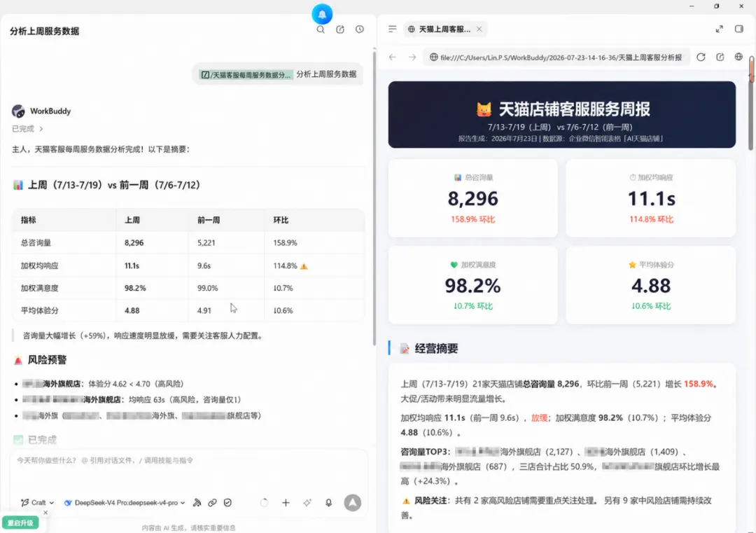Click the export icon next to reload in preview
The height and width of the screenshot is (533, 756).
tap(720, 57)
